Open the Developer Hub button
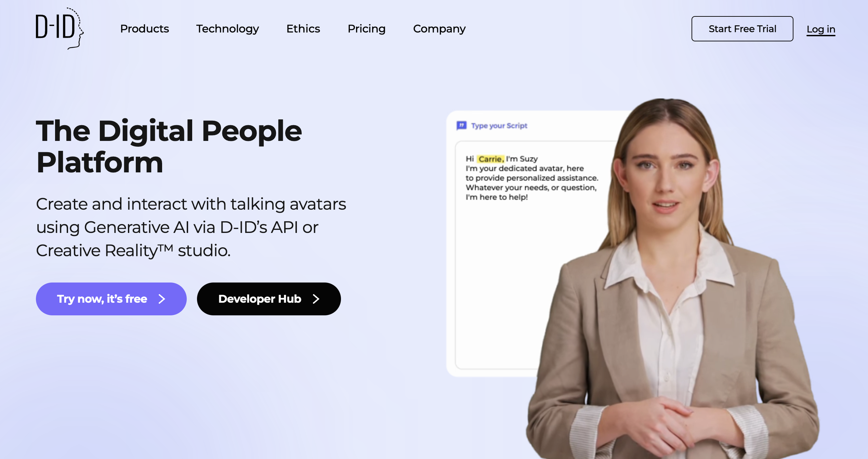 pyautogui.click(x=269, y=299)
